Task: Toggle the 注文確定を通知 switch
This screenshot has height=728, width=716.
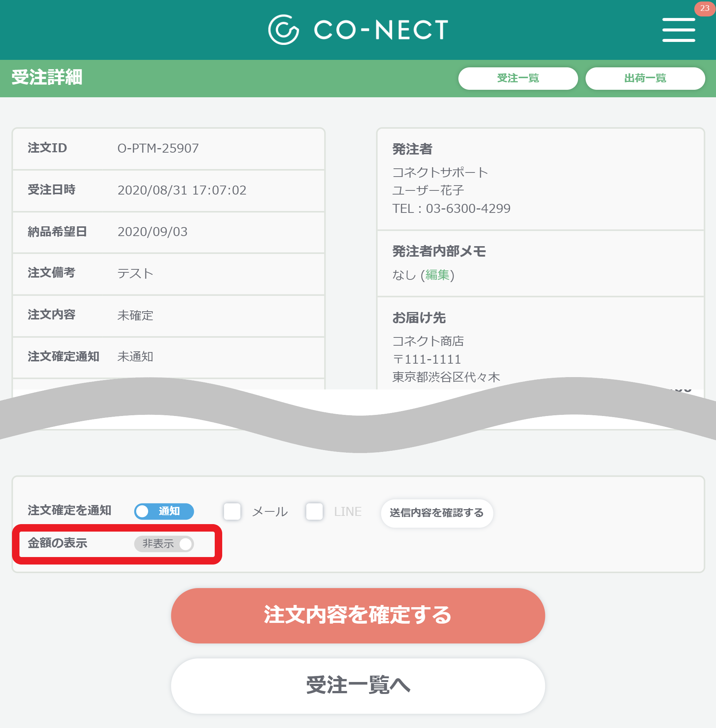Action: tap(164, 511)
